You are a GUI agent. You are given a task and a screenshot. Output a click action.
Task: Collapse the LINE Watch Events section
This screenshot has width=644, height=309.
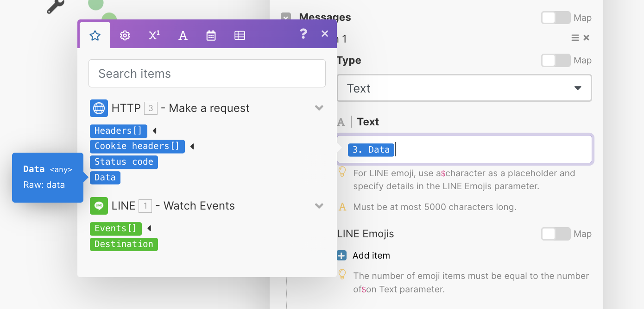(319, 206)
